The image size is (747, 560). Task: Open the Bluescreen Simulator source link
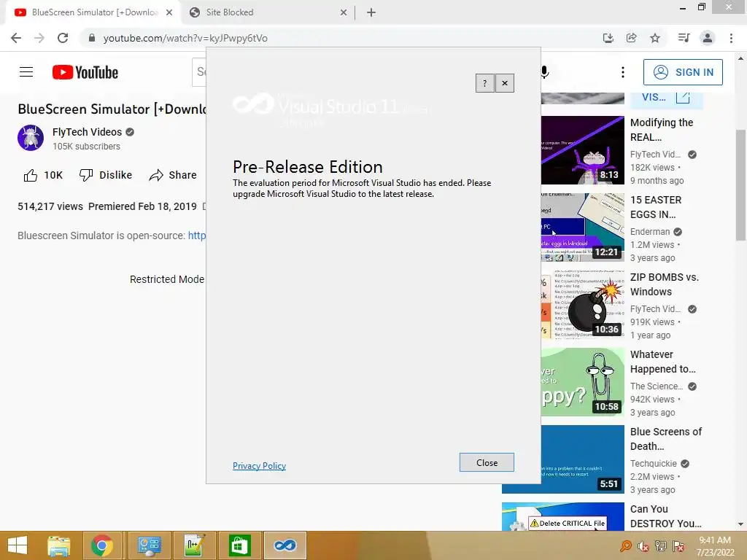[197, 236]
